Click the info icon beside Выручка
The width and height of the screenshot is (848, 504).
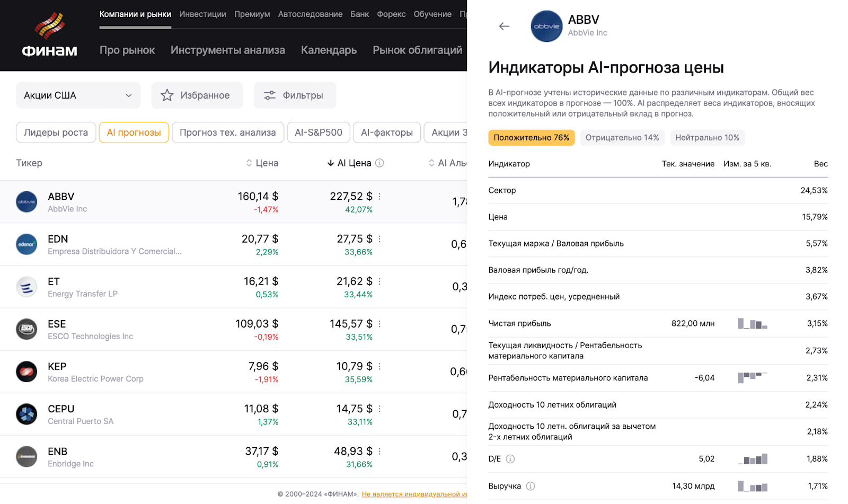click(x=531, y=486)
